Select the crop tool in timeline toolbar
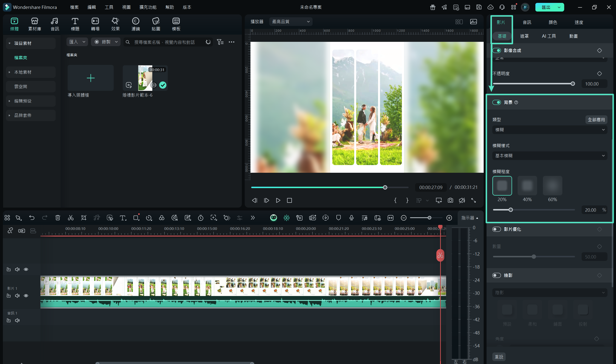 83,218
